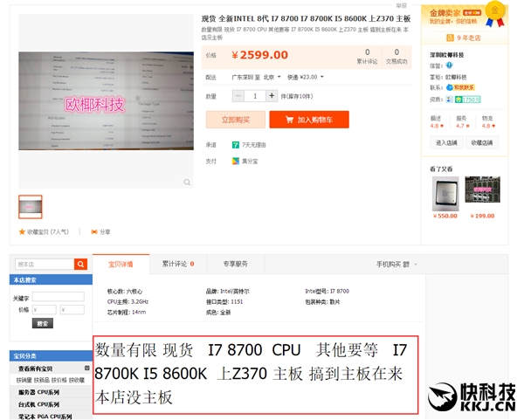
Task: Click the maximum price input field
Action: pyautogui.click(x=72, y=310)
